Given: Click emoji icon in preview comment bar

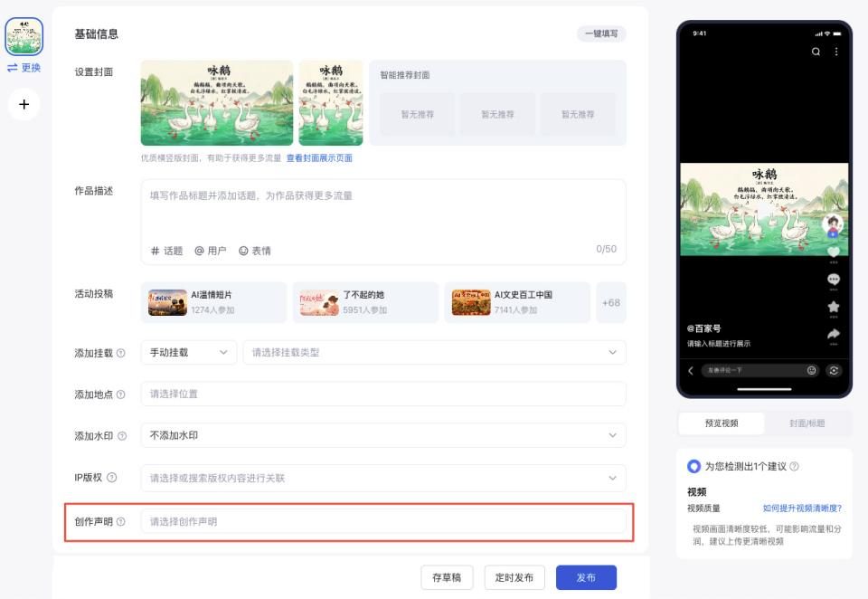Looking at the screenshot, I should [812, 370].
